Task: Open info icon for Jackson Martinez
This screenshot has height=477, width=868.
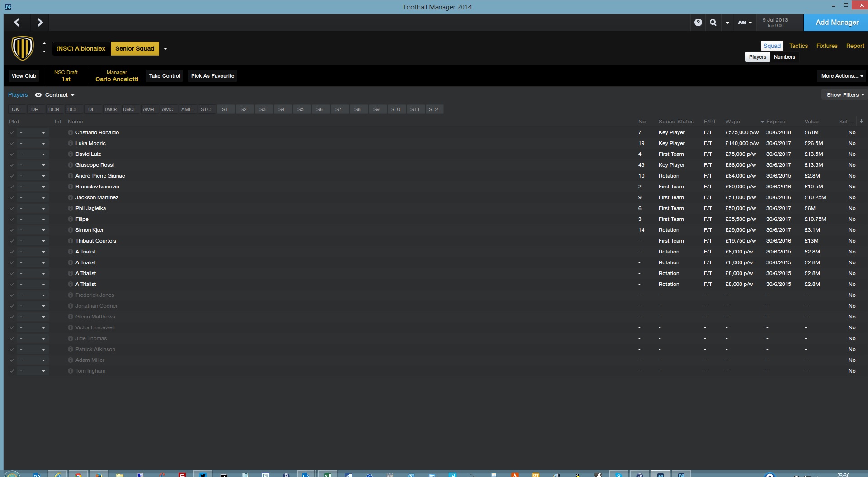Action: point(71,197)
